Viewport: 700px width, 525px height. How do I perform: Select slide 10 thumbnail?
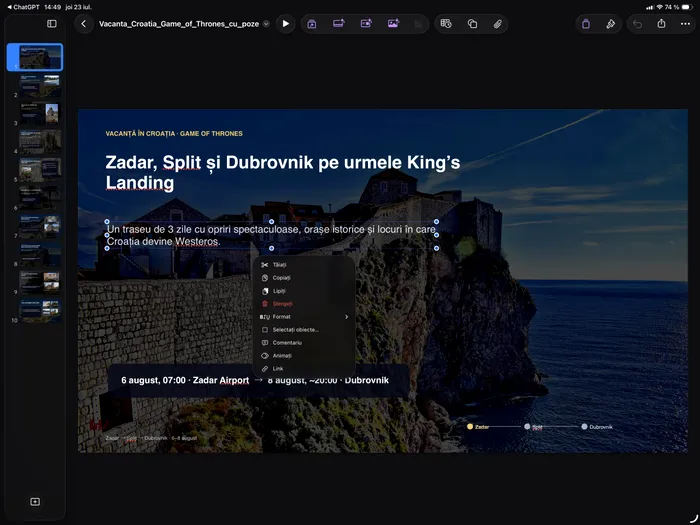coord(40,310)
